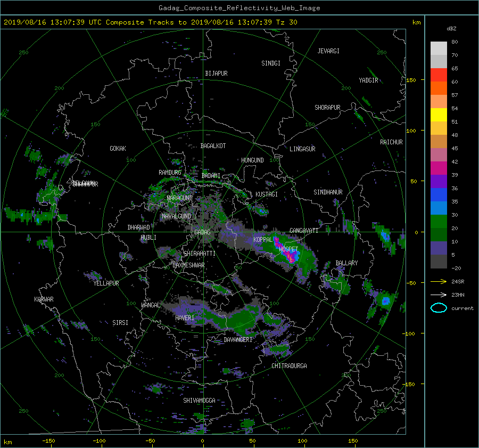Click the GOKAK city label
Screen dimensions: 479x448
(x=118, y=149)
